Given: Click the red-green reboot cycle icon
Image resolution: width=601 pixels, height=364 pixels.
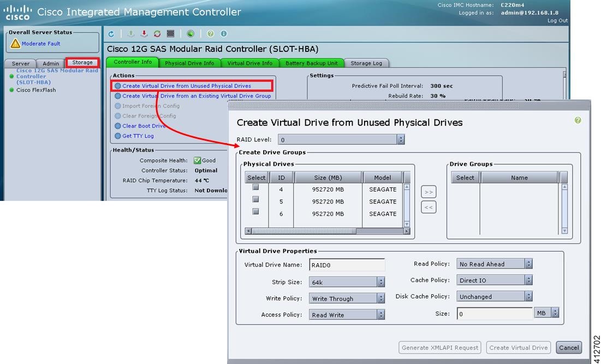Looking at the screenshot, I should (157, 34).
